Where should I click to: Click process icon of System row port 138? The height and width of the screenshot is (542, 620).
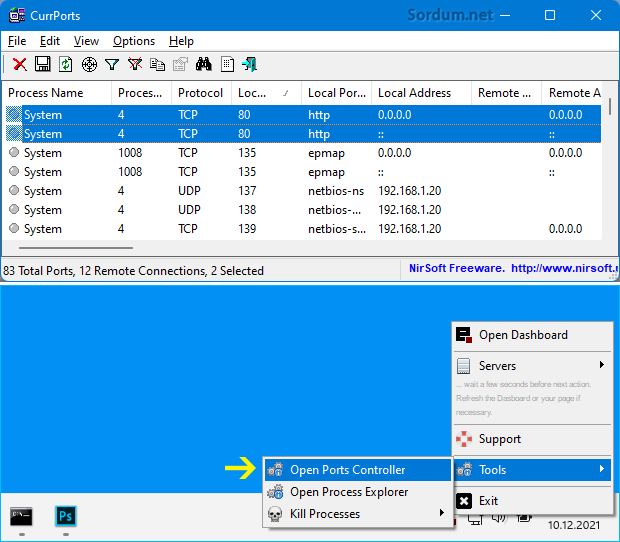coord(14,210)
